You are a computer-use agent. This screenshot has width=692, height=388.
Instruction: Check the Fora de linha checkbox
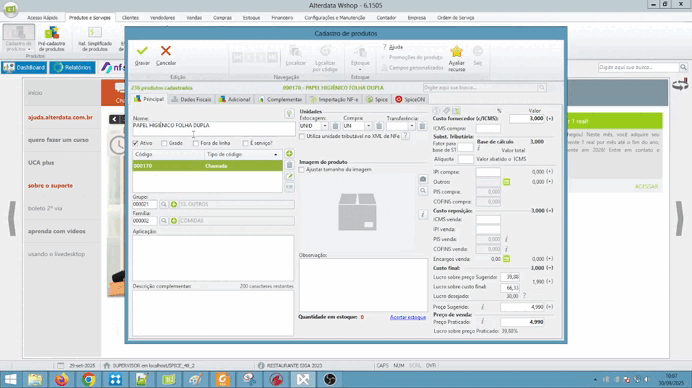[196, 143]
